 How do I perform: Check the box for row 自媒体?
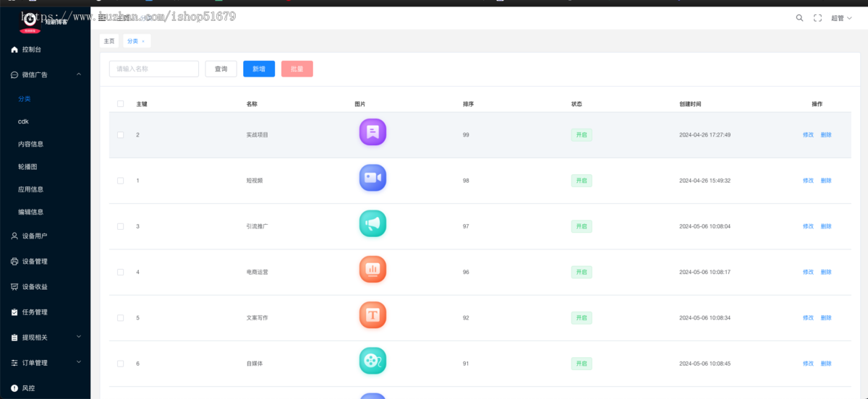tap(120, 364)
